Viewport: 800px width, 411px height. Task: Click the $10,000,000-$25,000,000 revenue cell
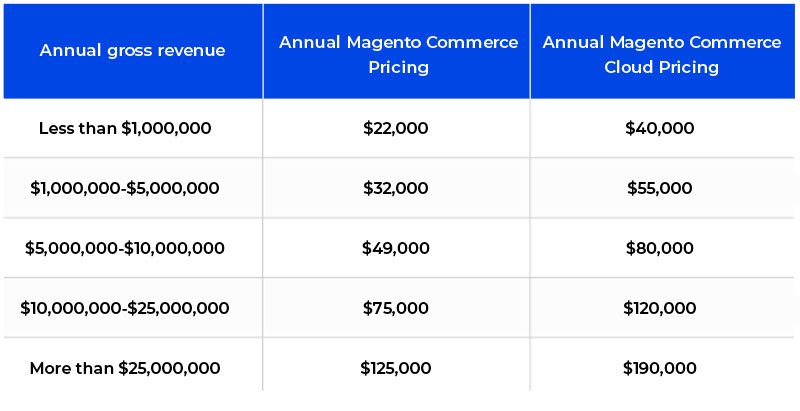pyautogui.click(x=125, y=308)
